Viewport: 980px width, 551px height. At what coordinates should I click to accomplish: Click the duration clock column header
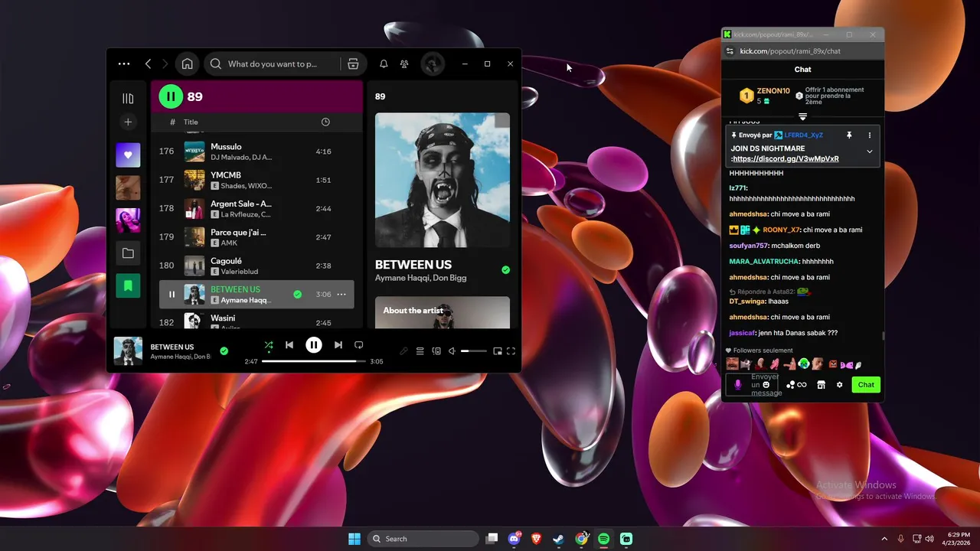click(325, 122)
